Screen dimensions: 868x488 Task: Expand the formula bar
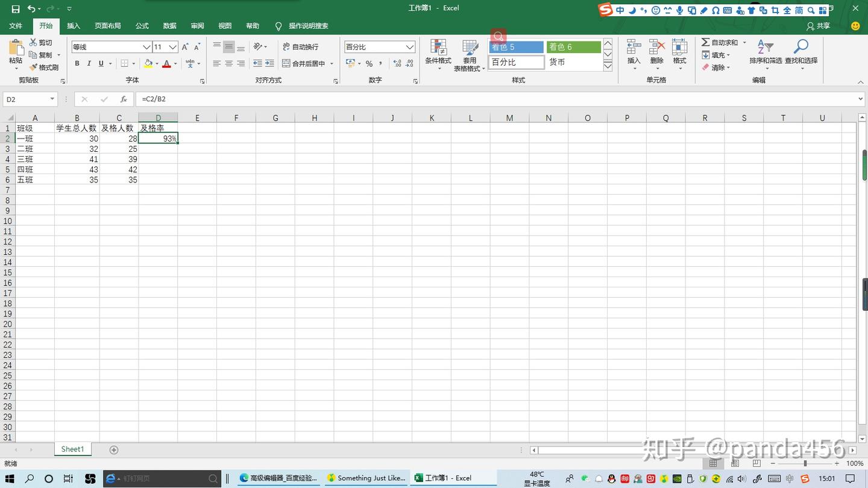[x=861, y=99]
